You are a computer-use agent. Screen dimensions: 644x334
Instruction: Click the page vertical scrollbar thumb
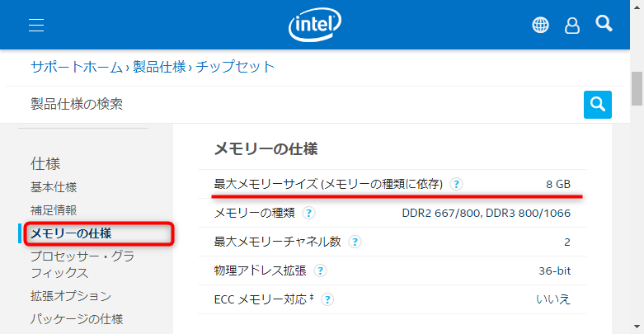click(637, 88)
